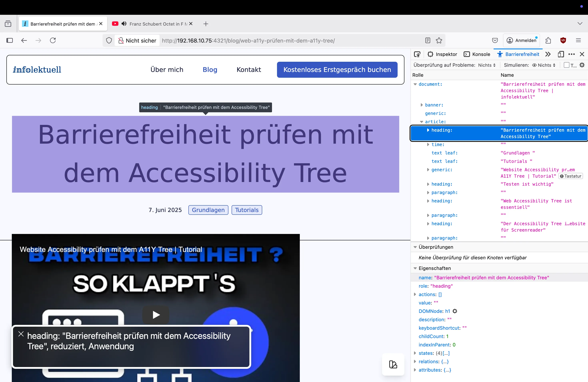Open the DevTools meatball menu
Image resolution: width=588 pixels, height=382 pixels.
pos(572,54)
